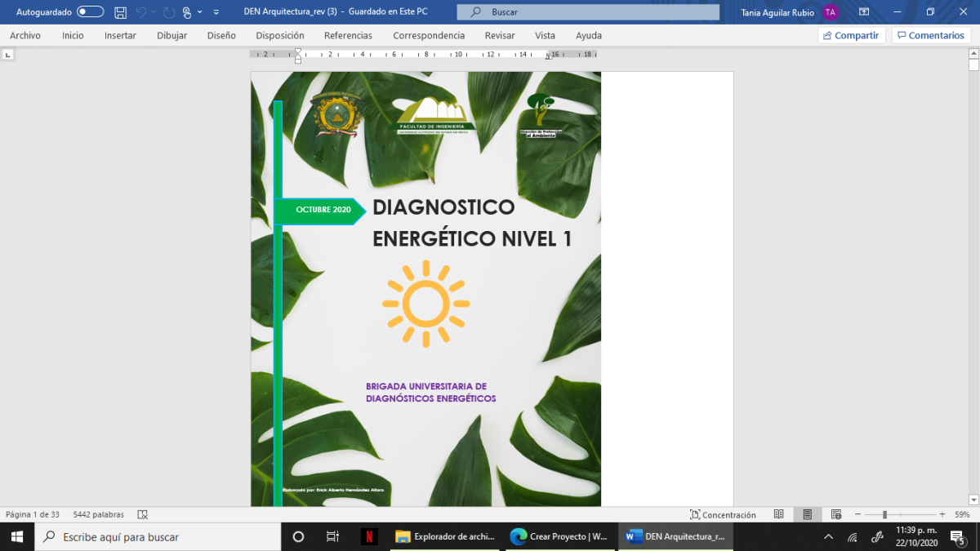This screenshot has height=551, width=980.
Task: Click the proofing errors icon in the status bar
Action: [x=143, y=514]
